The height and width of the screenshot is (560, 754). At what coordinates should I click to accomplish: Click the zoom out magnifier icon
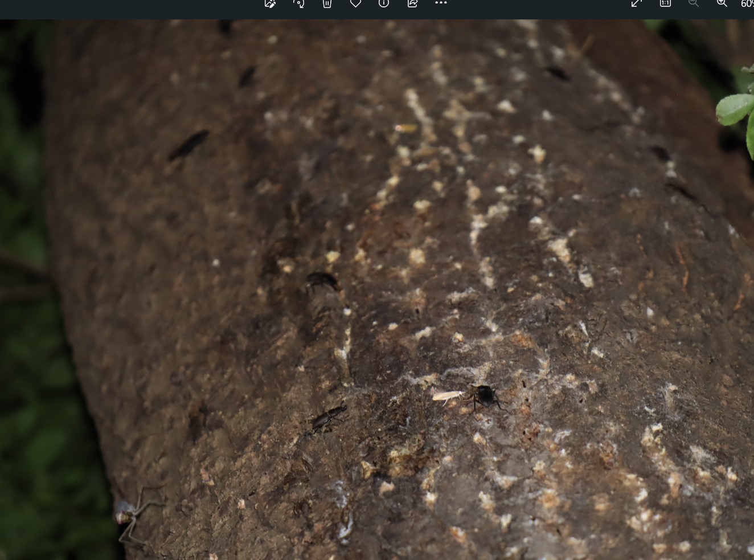click(693, 3)
